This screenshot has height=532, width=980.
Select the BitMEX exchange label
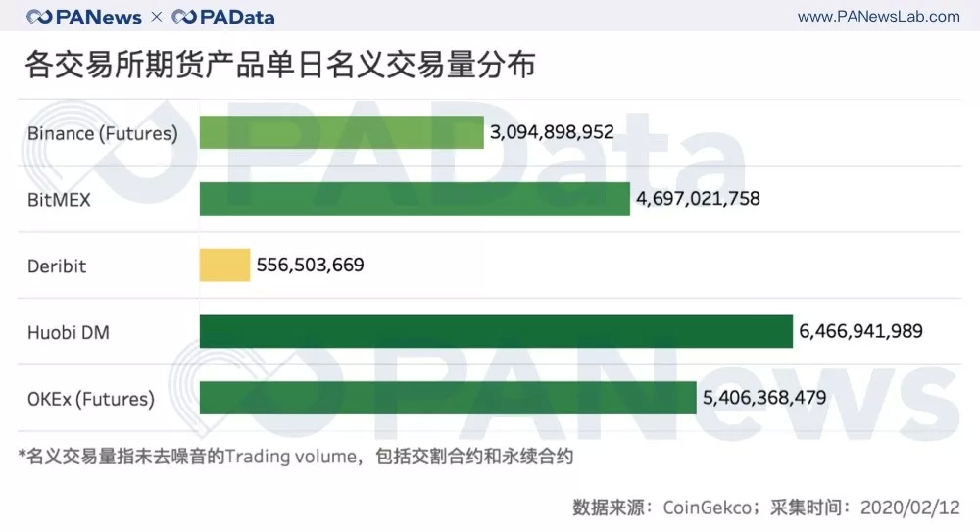pos(59,200)
